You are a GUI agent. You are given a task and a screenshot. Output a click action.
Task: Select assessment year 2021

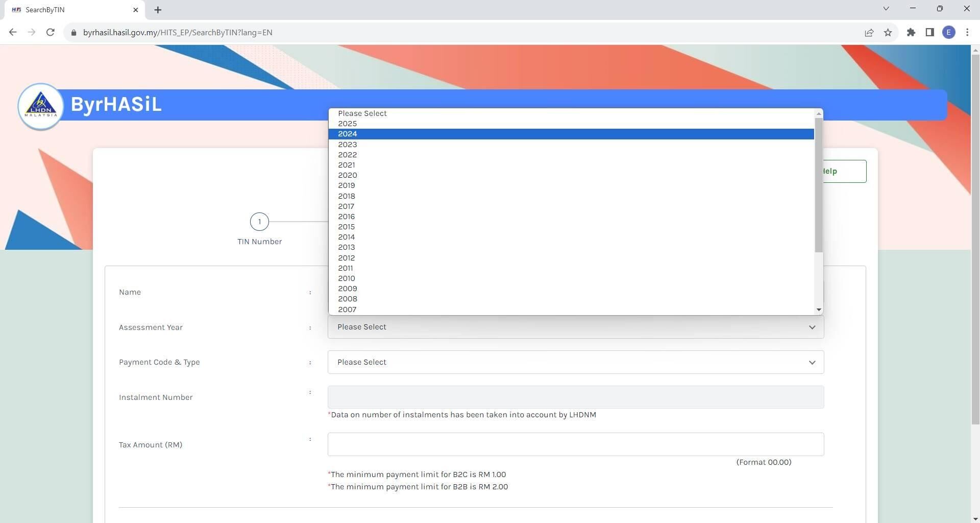coord(571,165)
